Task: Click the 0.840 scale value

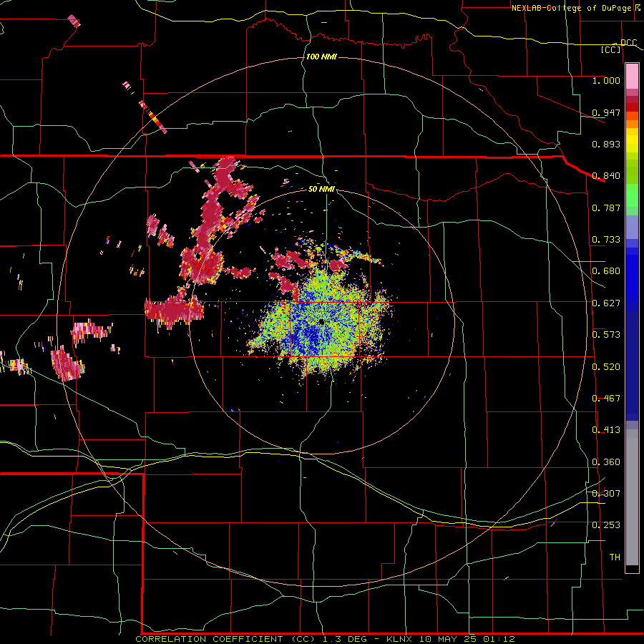Action: point(606,176)
